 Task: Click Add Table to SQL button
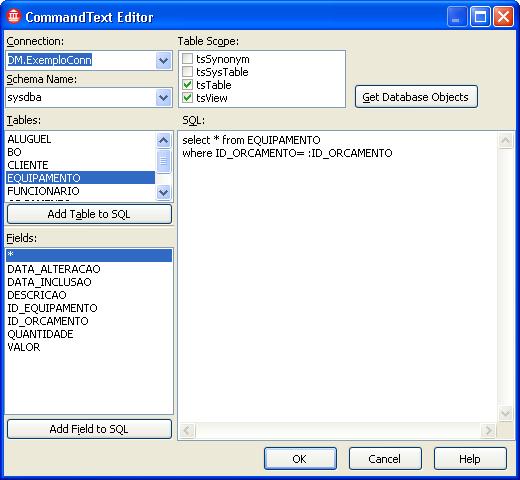tap(89, 214)
